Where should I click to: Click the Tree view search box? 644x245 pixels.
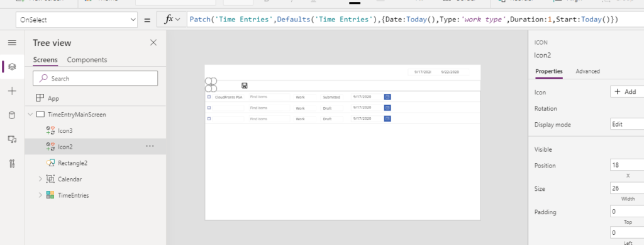(96, 78)
